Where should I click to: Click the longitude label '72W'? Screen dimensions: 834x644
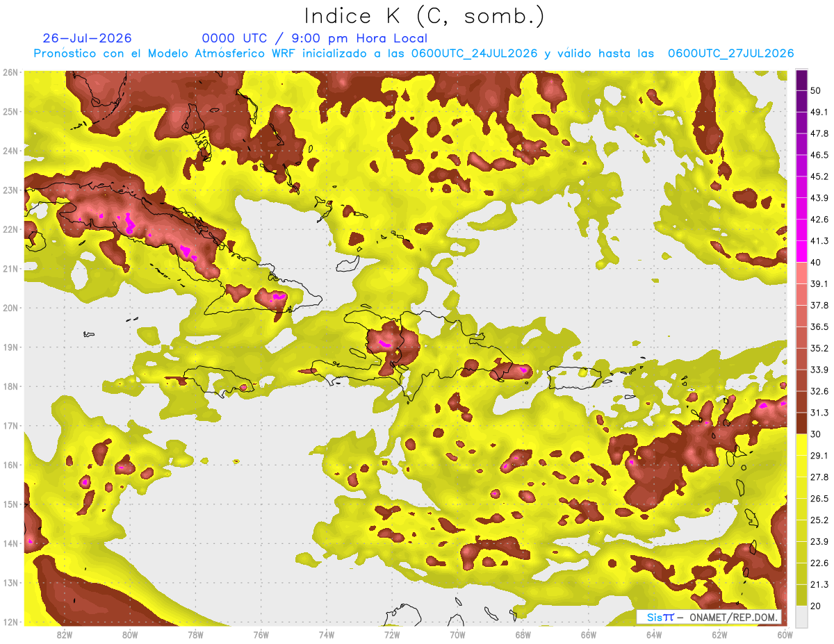[x=392, y=635]
